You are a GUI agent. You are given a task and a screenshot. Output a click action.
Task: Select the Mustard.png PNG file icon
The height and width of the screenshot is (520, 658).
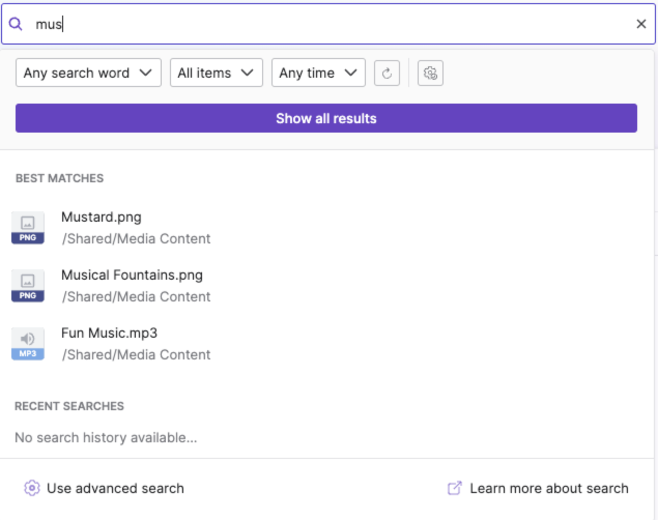(28, 227)
